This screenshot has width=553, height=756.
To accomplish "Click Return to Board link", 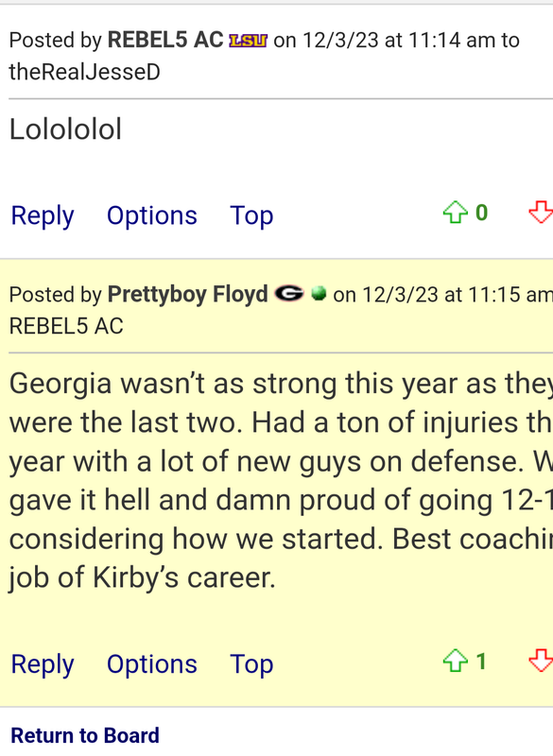I will click(x=85, y=735).
